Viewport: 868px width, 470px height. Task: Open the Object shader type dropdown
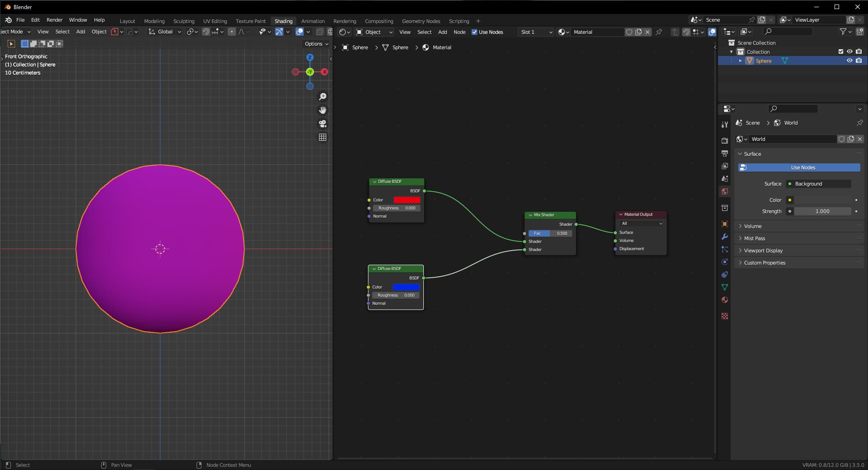click(x=374, y=32)
